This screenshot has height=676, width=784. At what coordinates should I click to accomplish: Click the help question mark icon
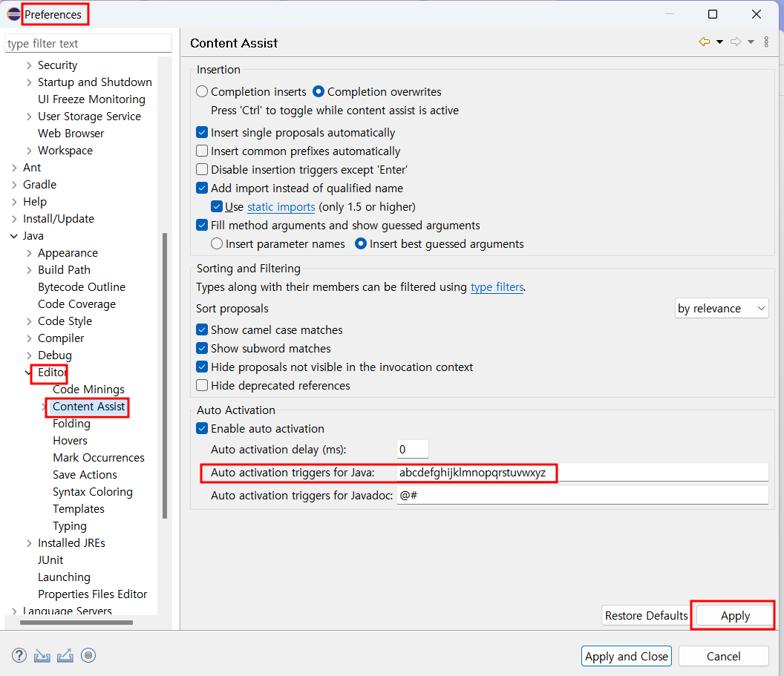click(x=19, y=655)
